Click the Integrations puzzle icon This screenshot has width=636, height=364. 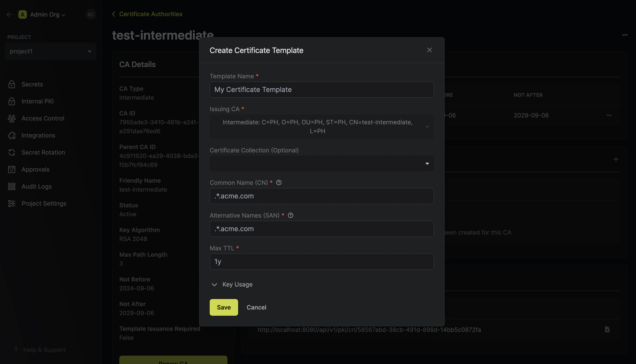(12, 135)
